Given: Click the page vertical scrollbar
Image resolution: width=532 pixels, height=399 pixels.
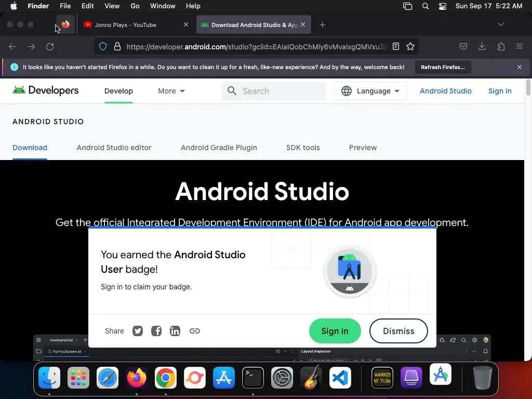Looking at the screenshot, I should [x=528, y=87].
